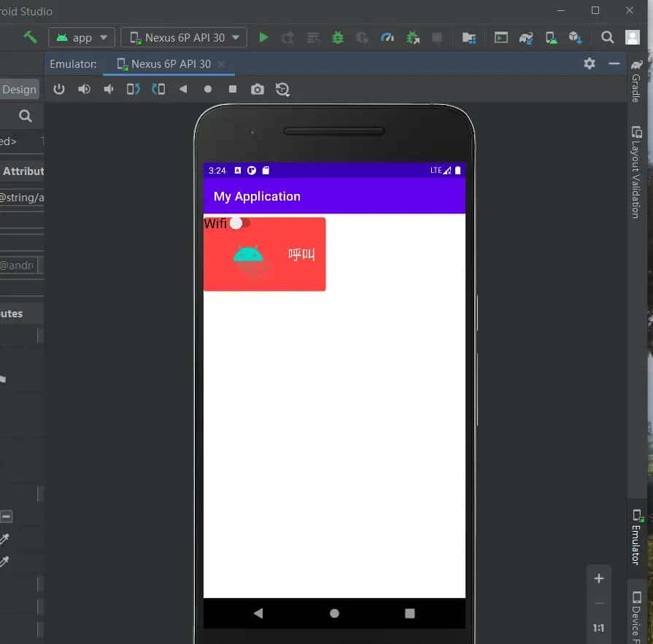Click the Search everywhere magnifier icon

(x=608, y=37)
